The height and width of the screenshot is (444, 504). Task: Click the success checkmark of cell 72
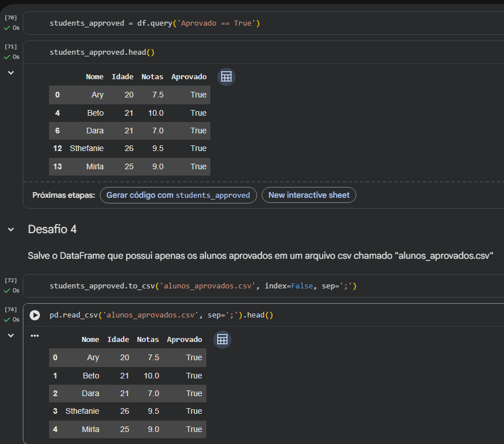[7, 291]
